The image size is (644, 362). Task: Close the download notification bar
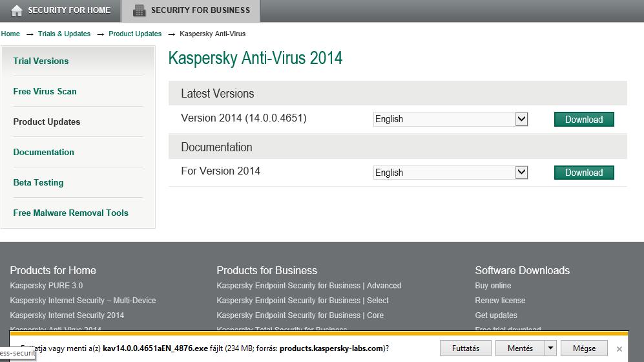pos(619,349)
